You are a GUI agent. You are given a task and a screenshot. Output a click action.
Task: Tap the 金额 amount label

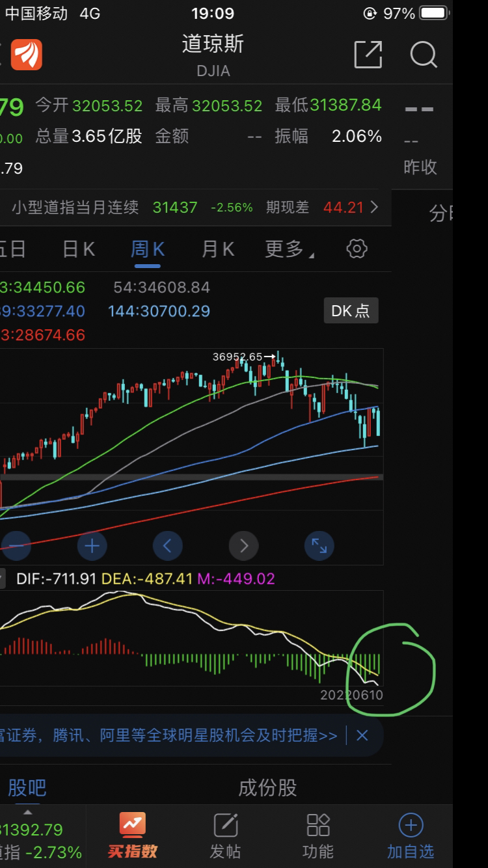172,136
